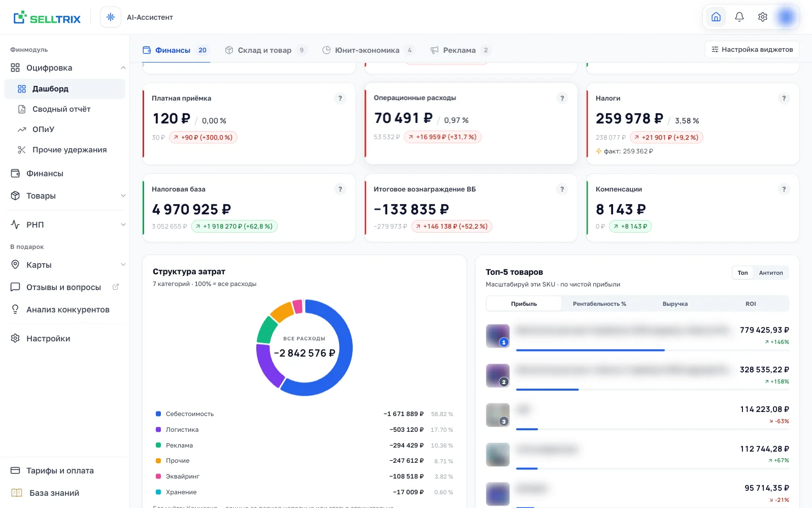Switch Top-5 to Антитоп mode
Image resolution: width=812 pixels, height=508 pixels.
tap(771, 273)
